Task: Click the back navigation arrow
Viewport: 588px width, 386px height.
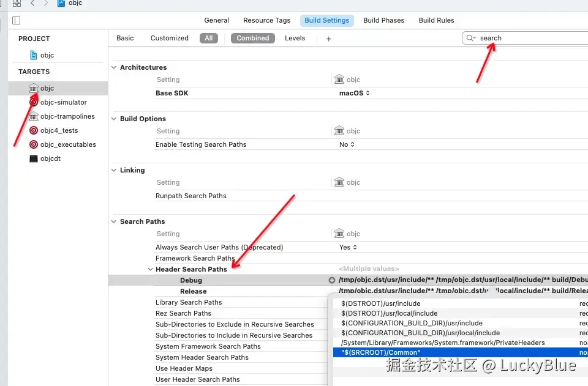Action: point(32,4)
